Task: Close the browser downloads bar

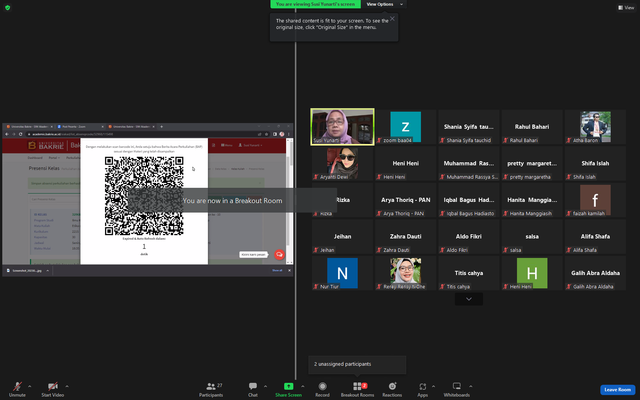Action: click(x=289, y=270)
